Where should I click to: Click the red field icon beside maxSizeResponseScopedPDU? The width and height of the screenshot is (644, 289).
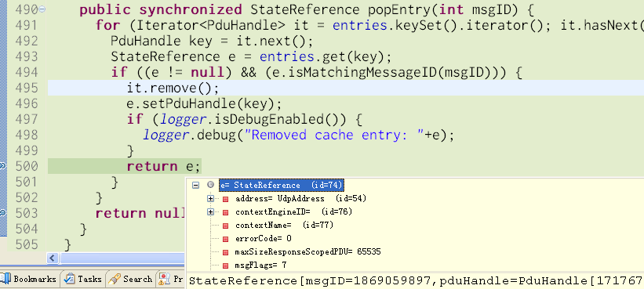(225, 252)
